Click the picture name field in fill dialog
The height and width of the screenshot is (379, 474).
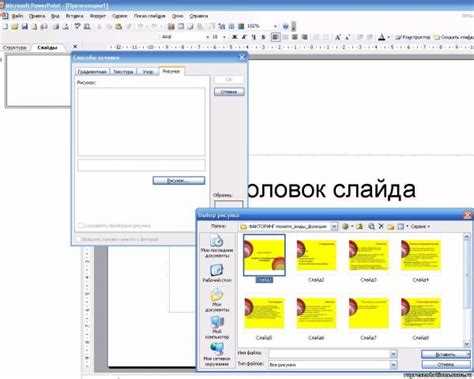click(x=141, y=165)
